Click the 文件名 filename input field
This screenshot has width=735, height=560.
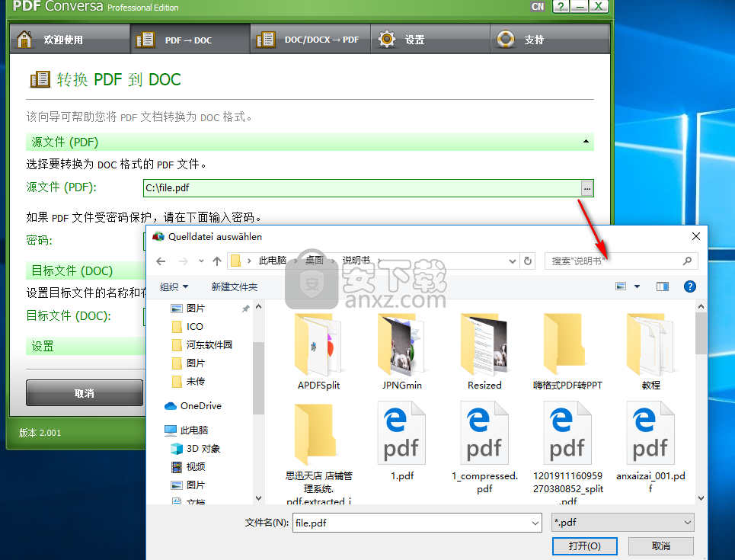tap(411, 523)
